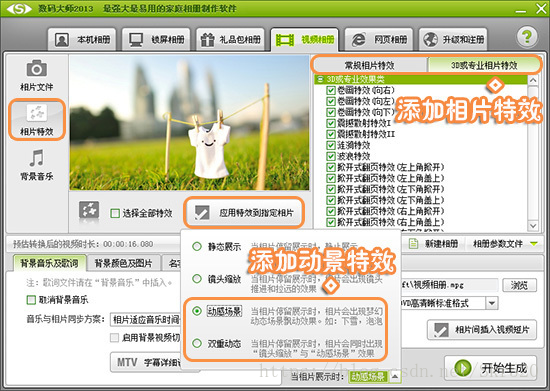This screenshot has height=391, width=550.
Task: Click the 新建相册 document icon
Action: [414, 243]
